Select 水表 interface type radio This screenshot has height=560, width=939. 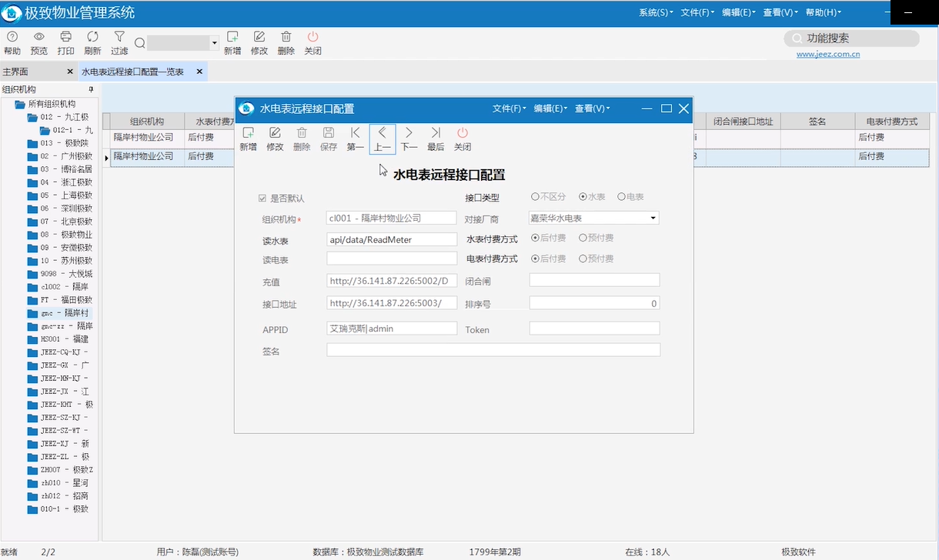pos(583,197)
